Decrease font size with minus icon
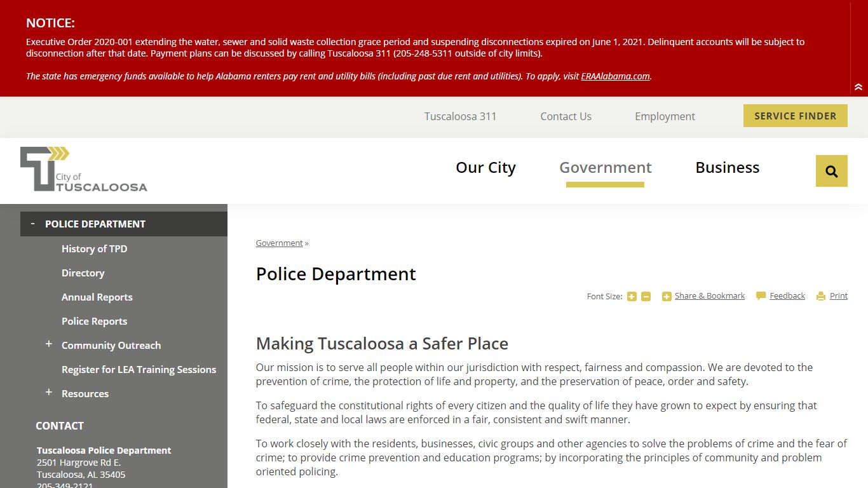 point(646,297)
